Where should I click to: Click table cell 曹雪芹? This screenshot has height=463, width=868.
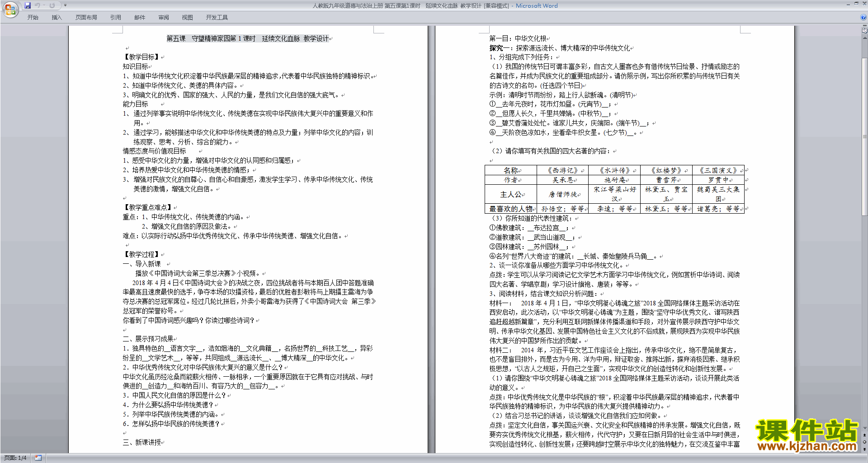tap(666, 180)
